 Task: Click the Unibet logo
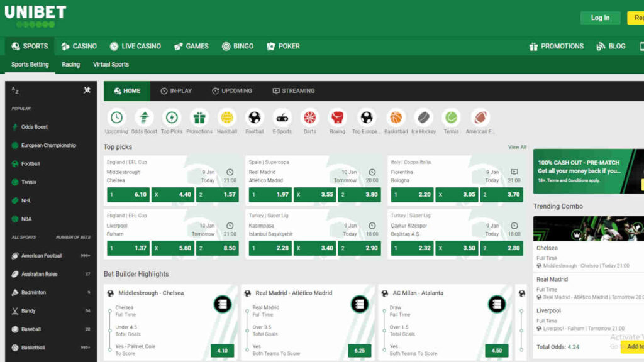point(35,16)
